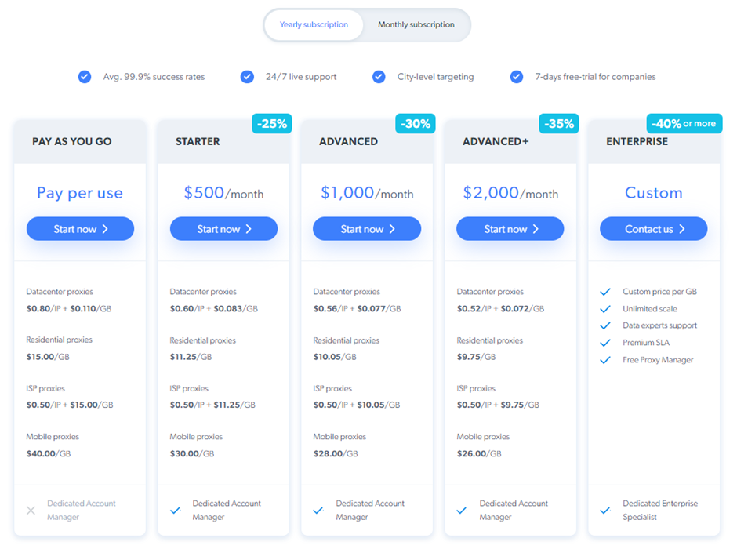
Task: Click the checkmark icon beside "Avg. 99.9% success rates"
Action: (x=84, y=77)
